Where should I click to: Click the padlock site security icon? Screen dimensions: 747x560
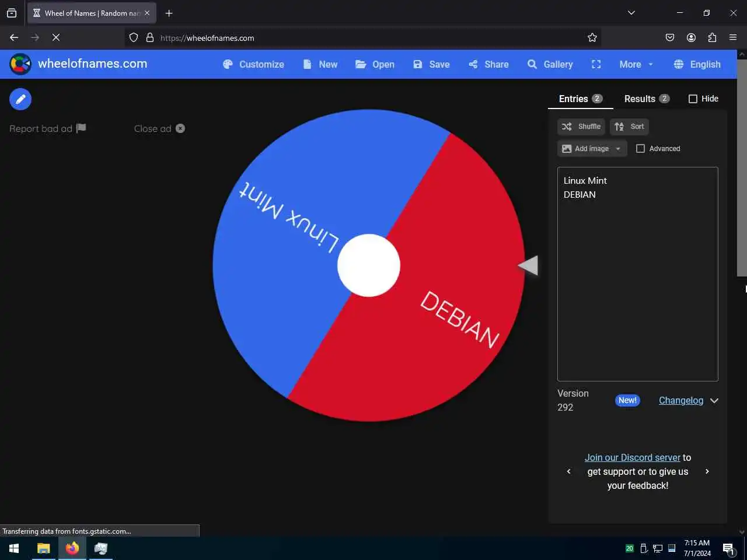coord(150,37)
